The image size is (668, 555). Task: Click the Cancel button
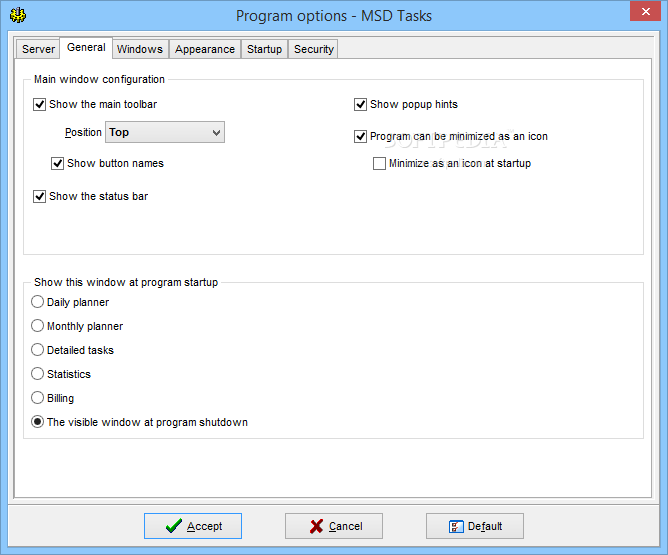[334, 526]
